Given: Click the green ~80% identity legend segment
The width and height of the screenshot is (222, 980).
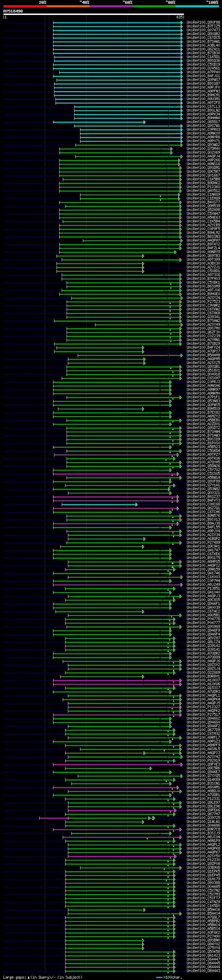Looking at the screenshot, I should pyautogui.click(x=154, y=6).
